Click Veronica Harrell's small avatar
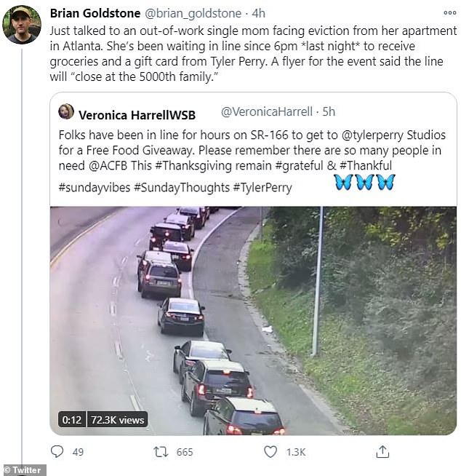Viewport: 461px width, 476px height. [66, 112]
